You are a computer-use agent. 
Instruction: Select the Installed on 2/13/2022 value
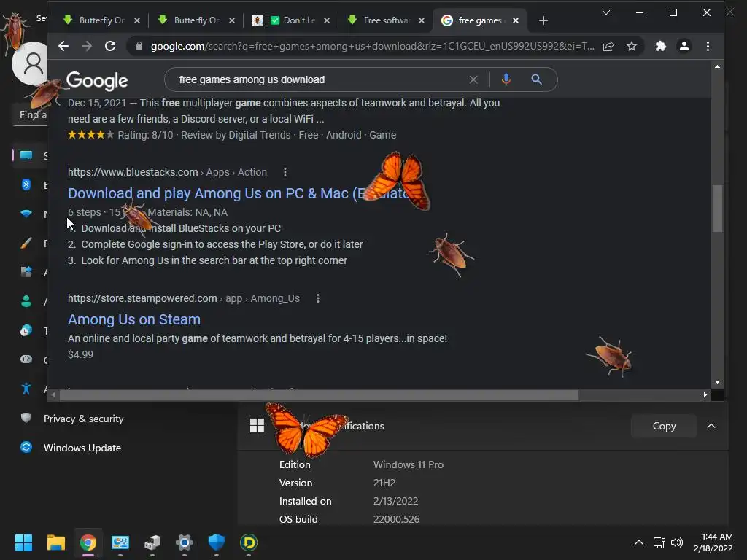pos(395,501)
